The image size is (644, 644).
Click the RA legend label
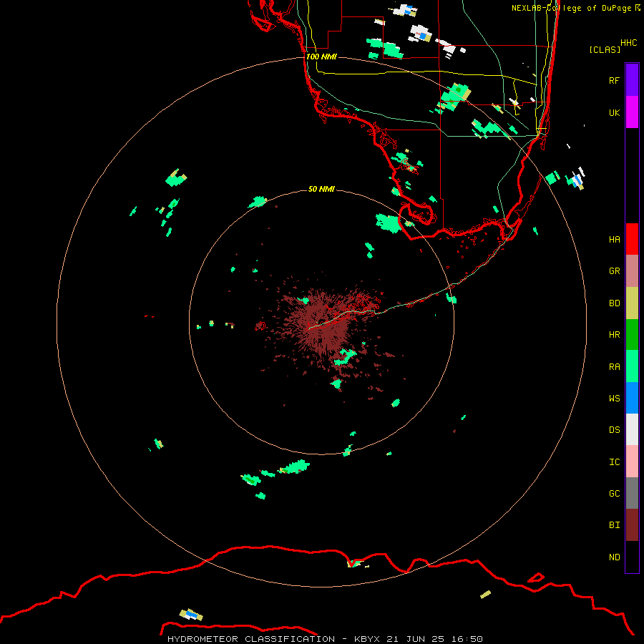(x=614, y=367)
